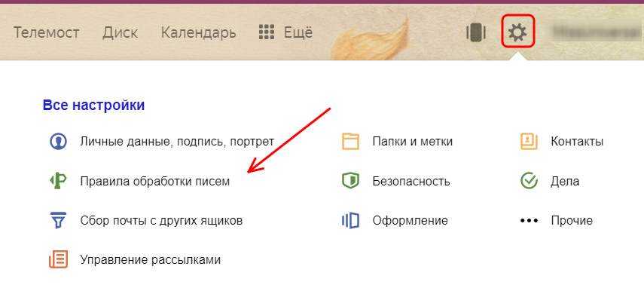
Task: Open the Ещё apps grid icon
Action: (x=267, y=32)
